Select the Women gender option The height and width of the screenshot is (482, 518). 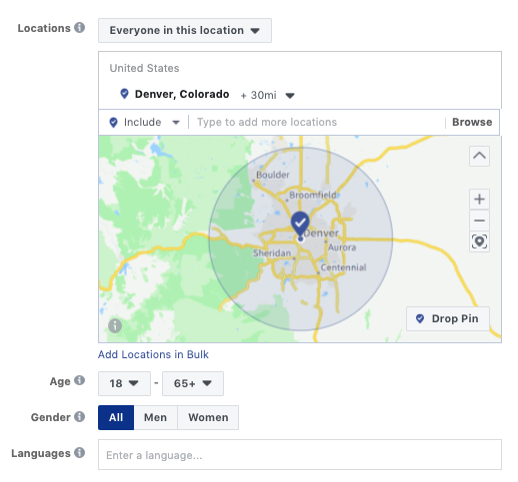pos(208,417)
